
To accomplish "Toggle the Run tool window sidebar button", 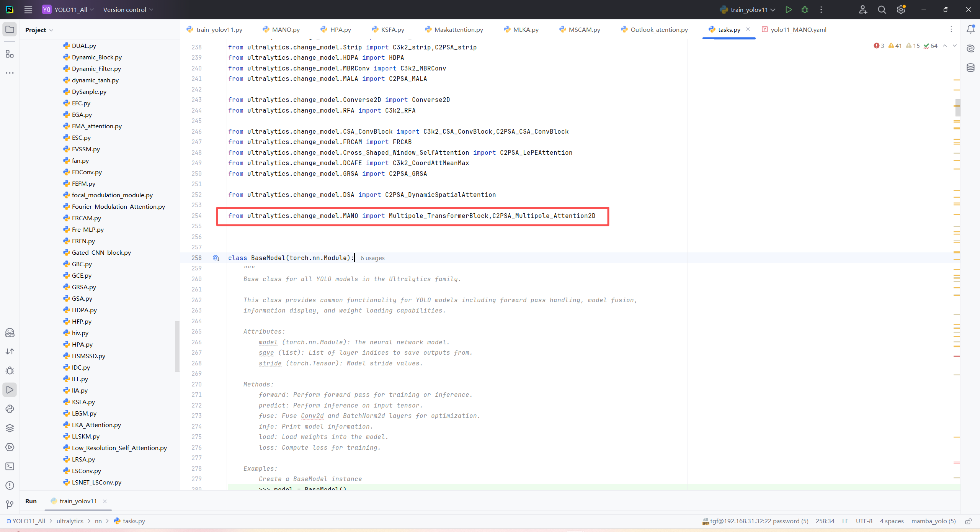I will pyautogui.click(x=10, y=390).
